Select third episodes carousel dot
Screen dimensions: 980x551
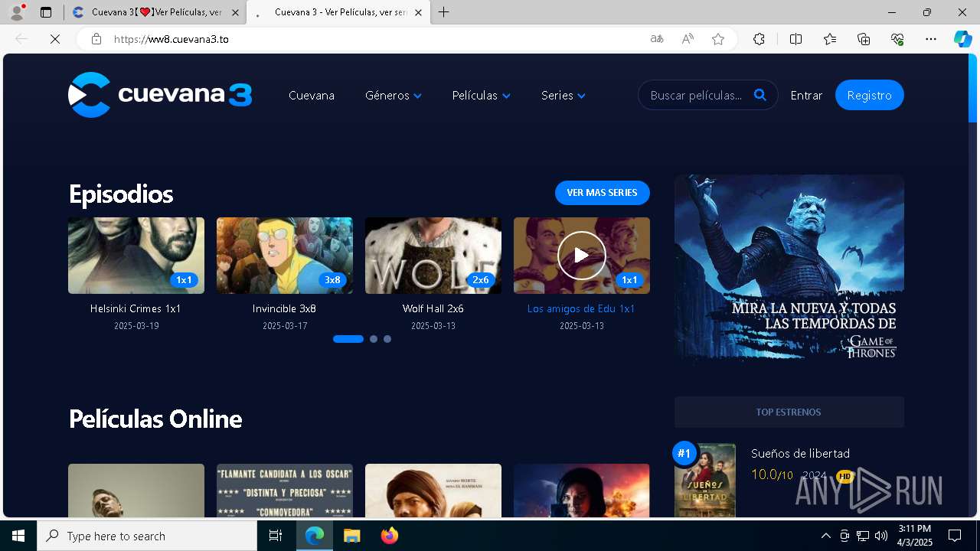pos(387,339)
